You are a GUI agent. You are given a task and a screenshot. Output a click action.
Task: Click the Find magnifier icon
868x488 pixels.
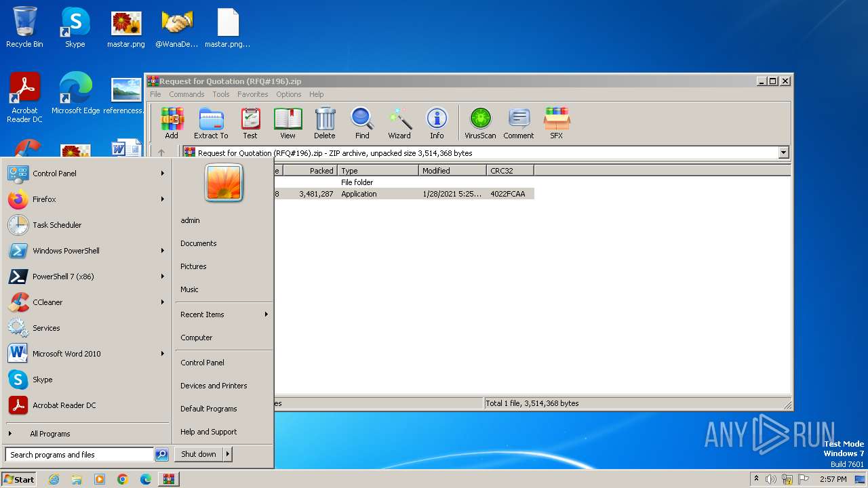362,123
